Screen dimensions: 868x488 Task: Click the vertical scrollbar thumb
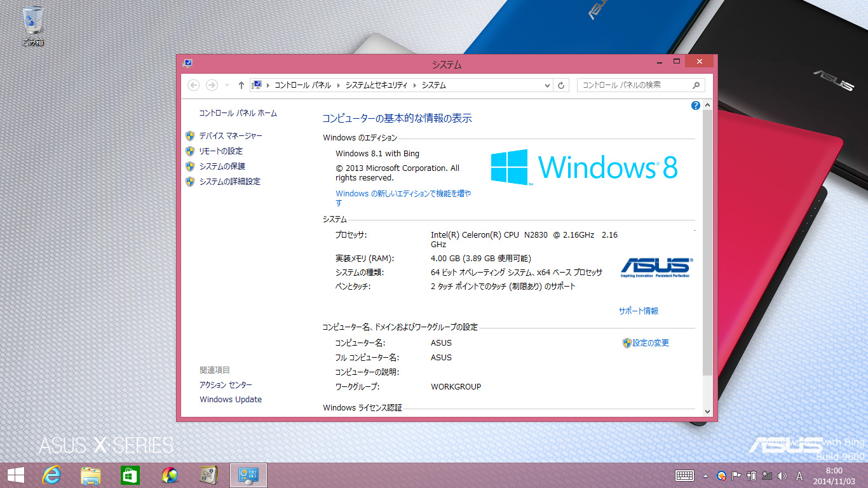(x=708, y=243)
